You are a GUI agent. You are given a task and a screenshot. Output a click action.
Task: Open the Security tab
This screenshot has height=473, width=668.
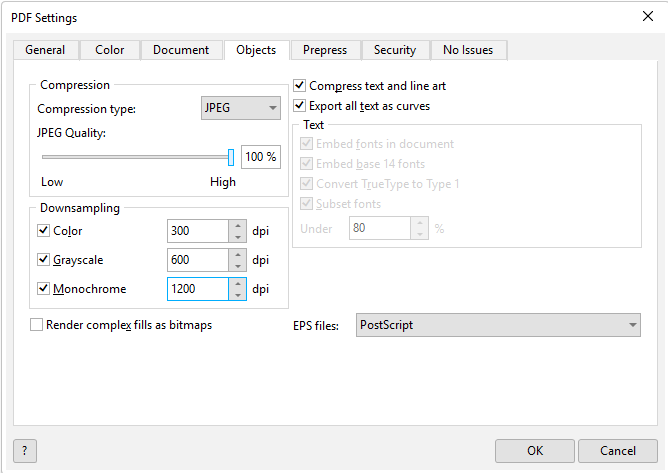coord(394,50)
